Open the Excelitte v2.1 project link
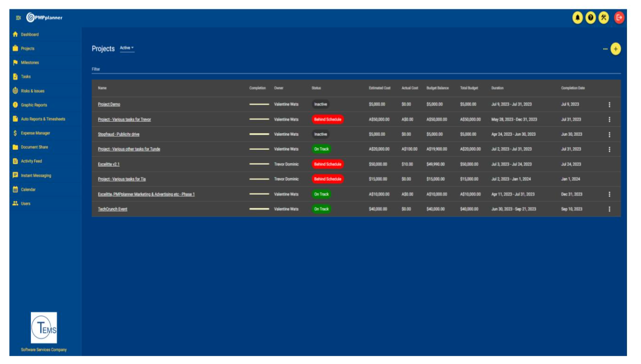 pos(108,164)
